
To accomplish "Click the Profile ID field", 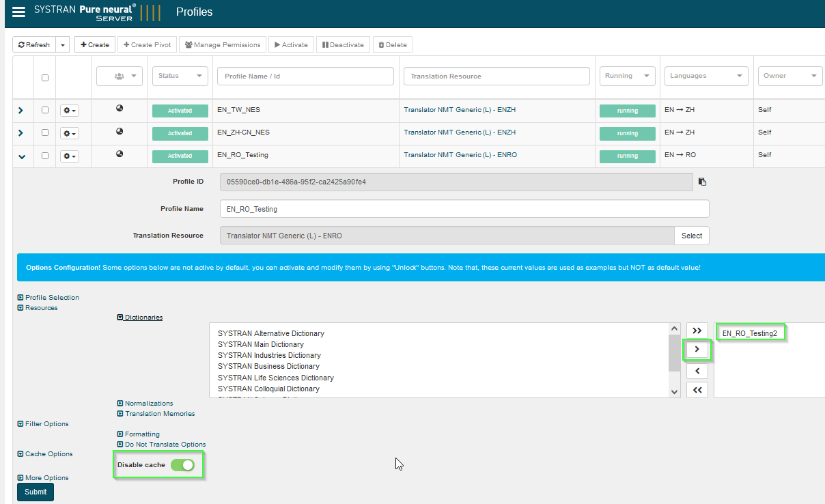I will (x=457, y=182).
